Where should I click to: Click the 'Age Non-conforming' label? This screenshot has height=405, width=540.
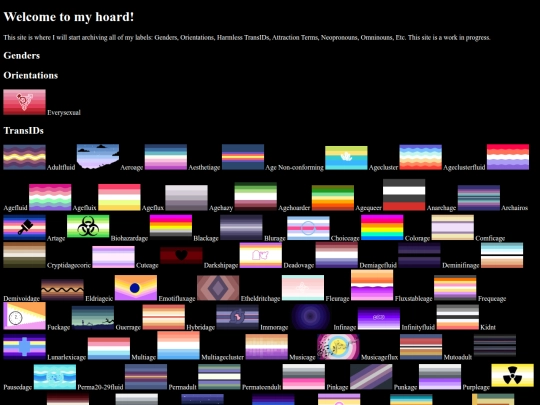pos(294,168)
